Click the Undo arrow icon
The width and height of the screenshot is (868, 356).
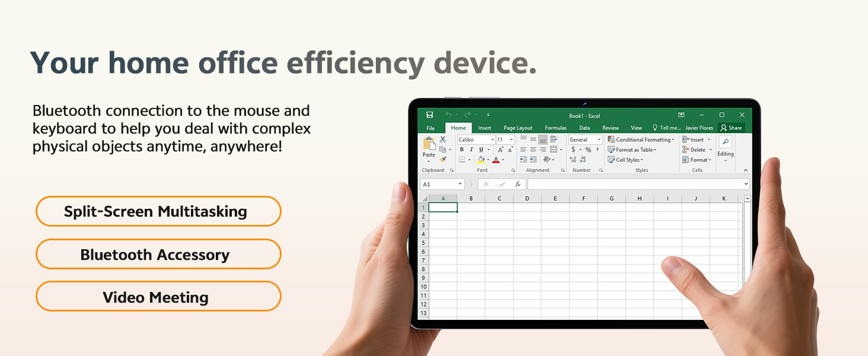point(449,115)
